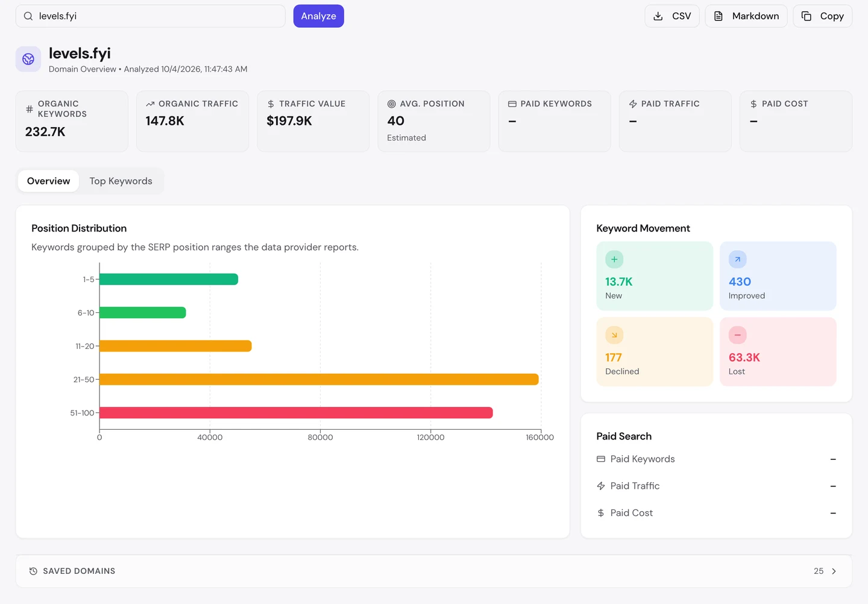
Task: Click the Paid Search panel's Paid Traffic icon
Action: 601,486
